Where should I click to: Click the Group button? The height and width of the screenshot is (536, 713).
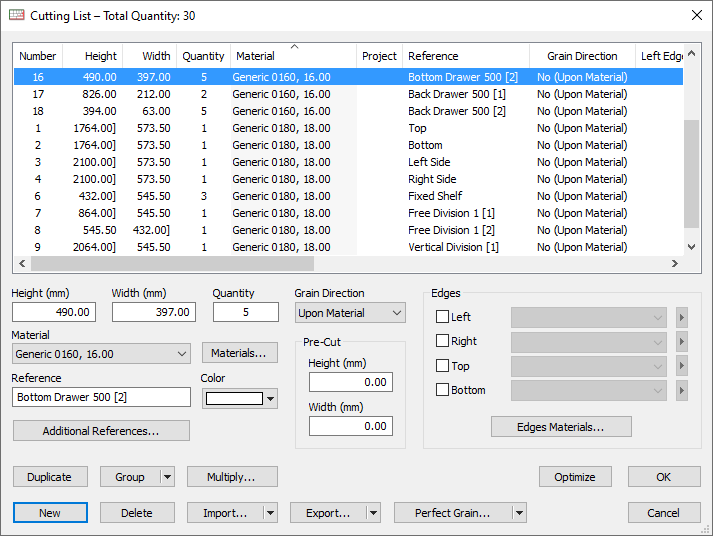[x=130, y=477]
